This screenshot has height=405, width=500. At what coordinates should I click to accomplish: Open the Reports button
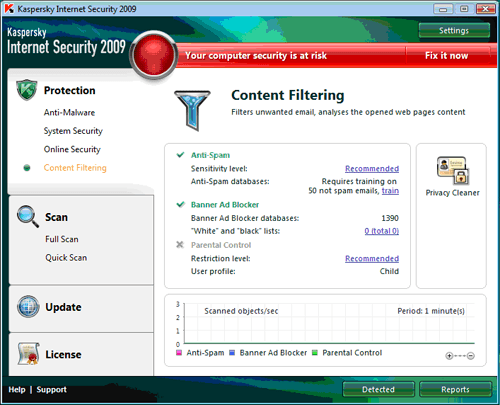tap(455, 389)
